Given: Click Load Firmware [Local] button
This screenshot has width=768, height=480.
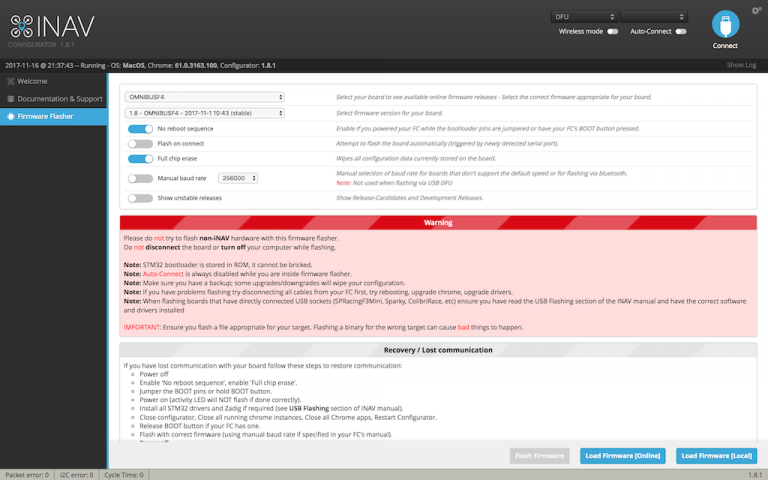Looking at the screenshot, I should pyautogui.click(x=717, y=456).
